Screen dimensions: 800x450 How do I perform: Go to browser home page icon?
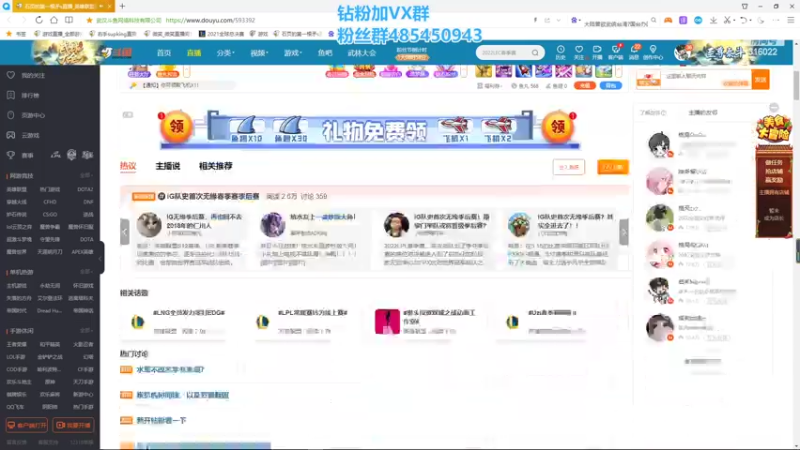coord(54,20)
